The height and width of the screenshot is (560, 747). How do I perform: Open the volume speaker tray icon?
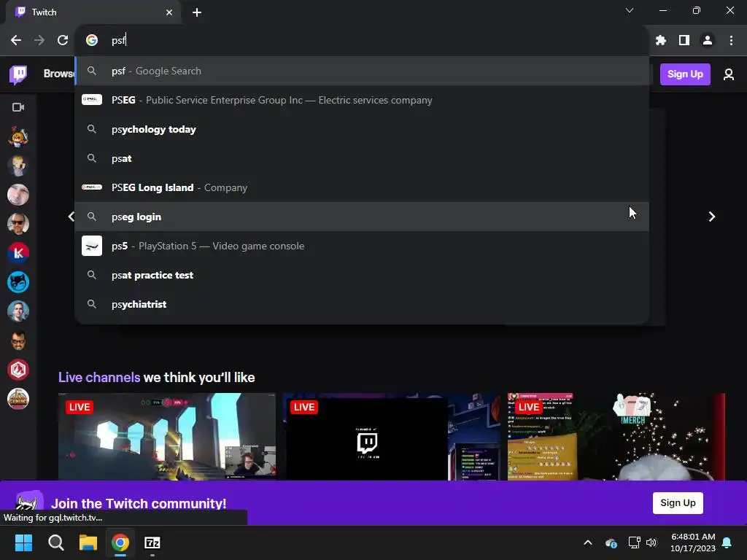651,542
